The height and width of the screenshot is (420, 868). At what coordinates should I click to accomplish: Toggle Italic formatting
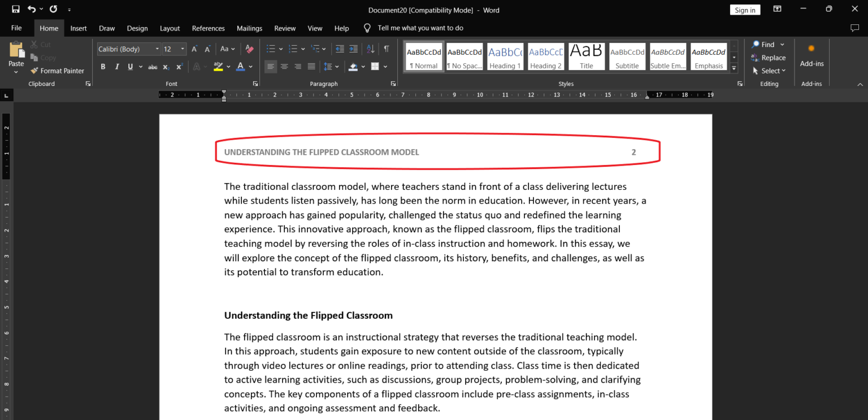tap(117, 67)
